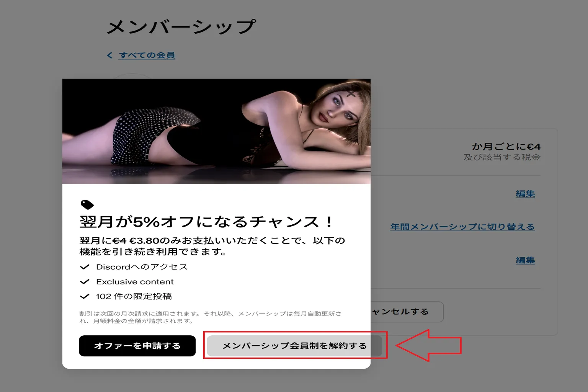Screen dimensions: 588x392
Task: Click the upper 編集 link
Action: pyautogui.click(x=525, y=194)
